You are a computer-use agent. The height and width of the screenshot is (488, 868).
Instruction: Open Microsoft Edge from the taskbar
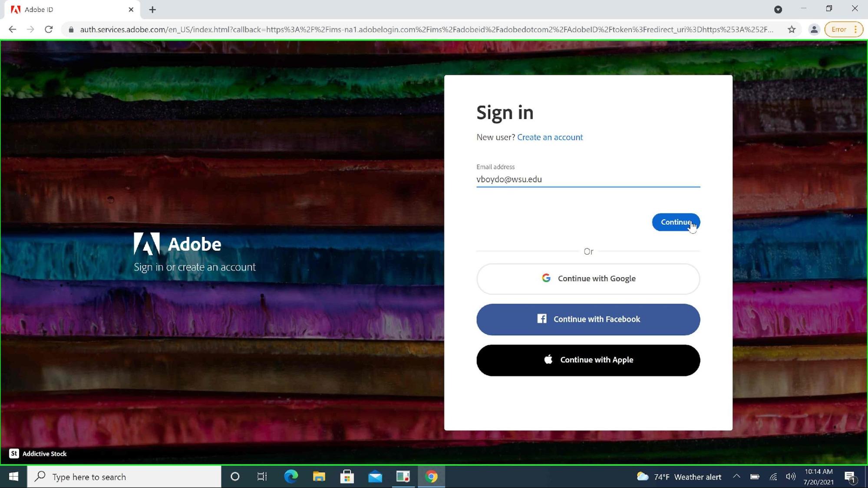click(x=290, y=477)
